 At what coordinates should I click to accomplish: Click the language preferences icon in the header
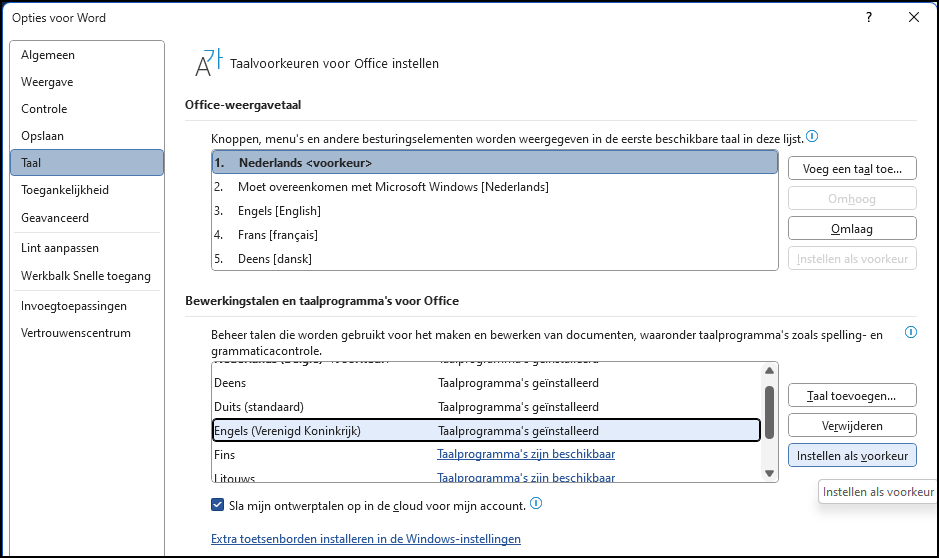point(208,63)
